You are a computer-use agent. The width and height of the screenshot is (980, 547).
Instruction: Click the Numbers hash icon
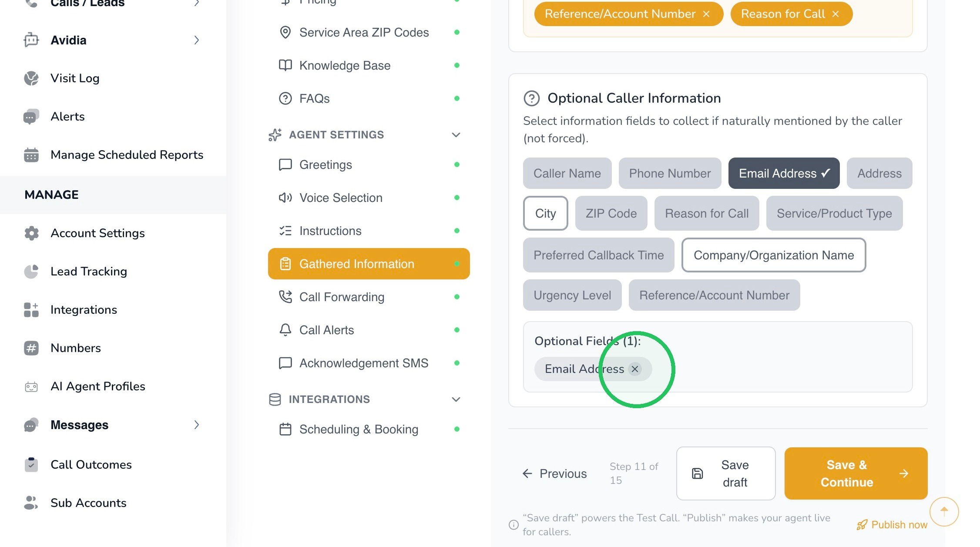pos(31,348)
